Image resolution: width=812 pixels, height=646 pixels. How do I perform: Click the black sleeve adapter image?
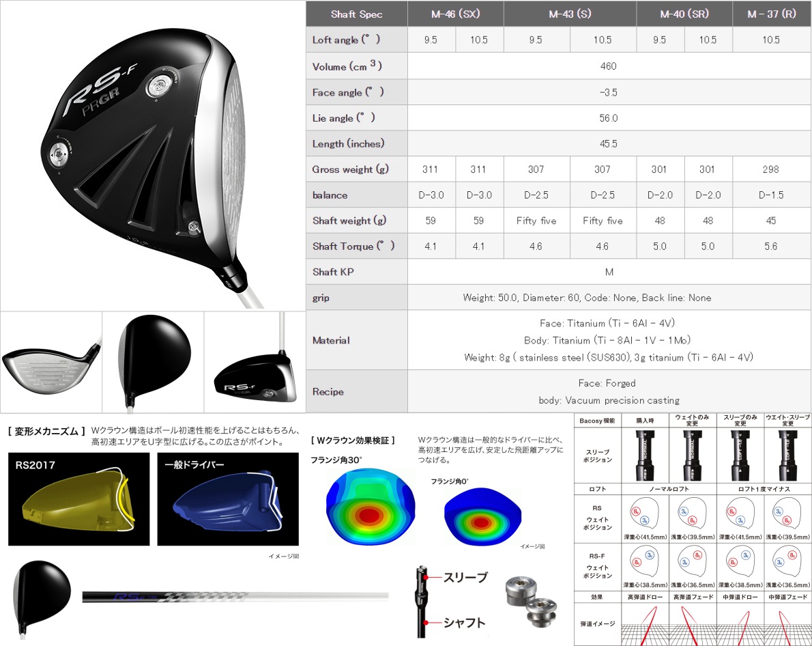coord(421,602)
